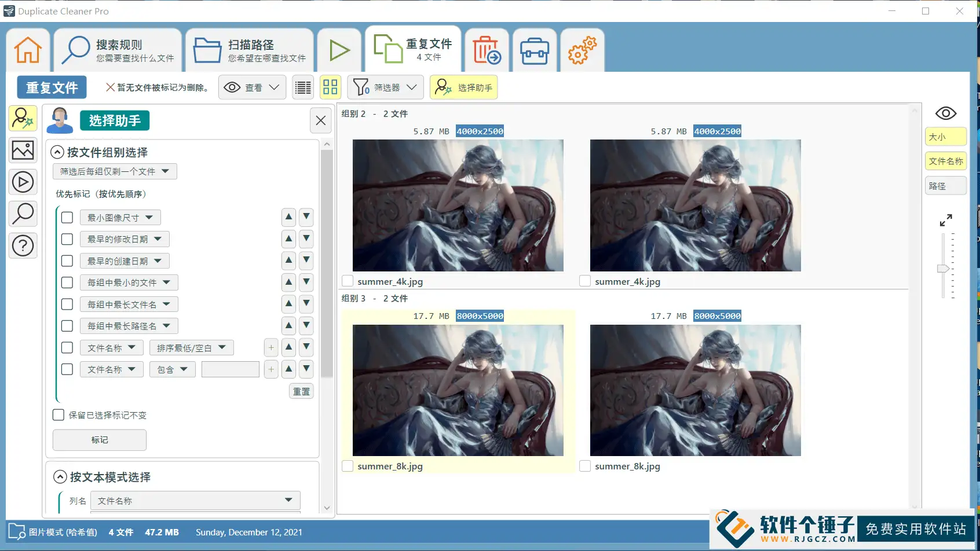Click the 重置 reset button

[301, 391]
